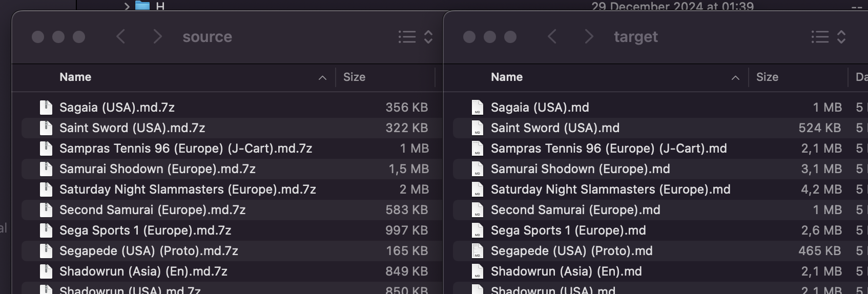This screenshot has height=294, width=868.
Task: Click the 322 KB size value
Action: [407, 128]
